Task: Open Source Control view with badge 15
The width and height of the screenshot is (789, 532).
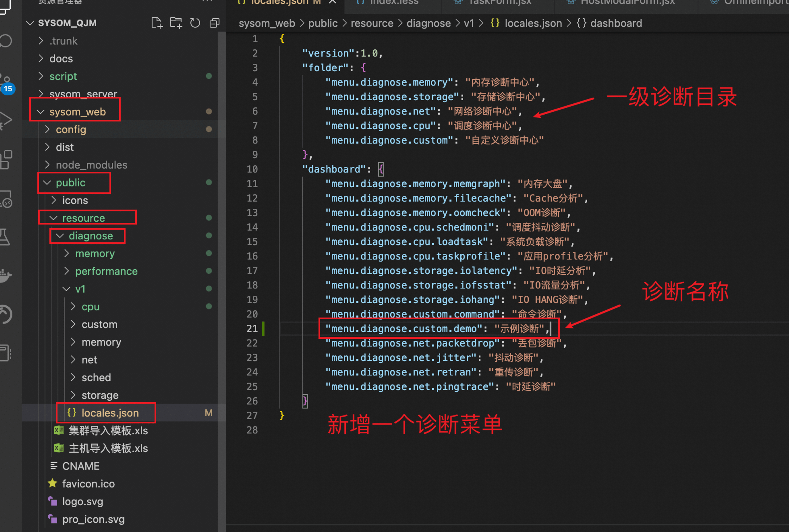Action: (x=7, y=84)
